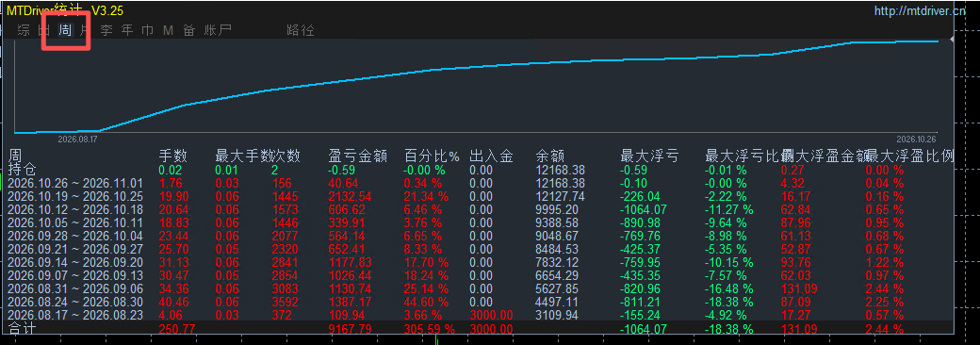This screenshot has height=345, width=980.
Task: Click the 最大浮亏 column header
Action: 649,156
